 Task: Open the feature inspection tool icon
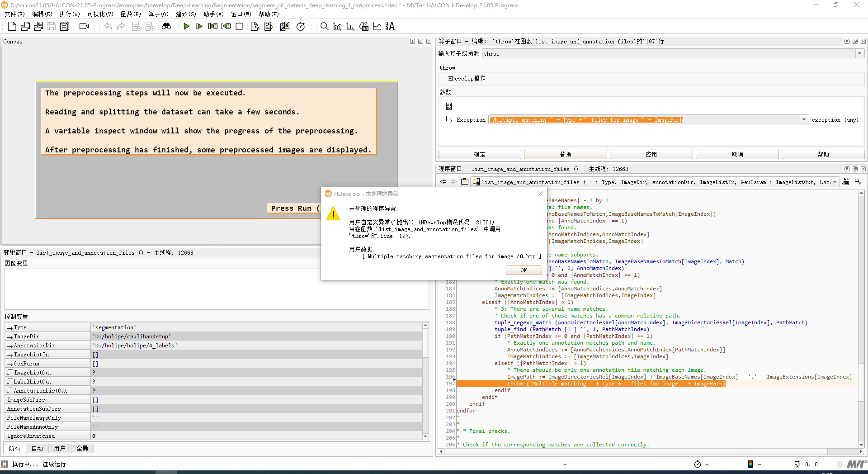[x=363, y=26]
